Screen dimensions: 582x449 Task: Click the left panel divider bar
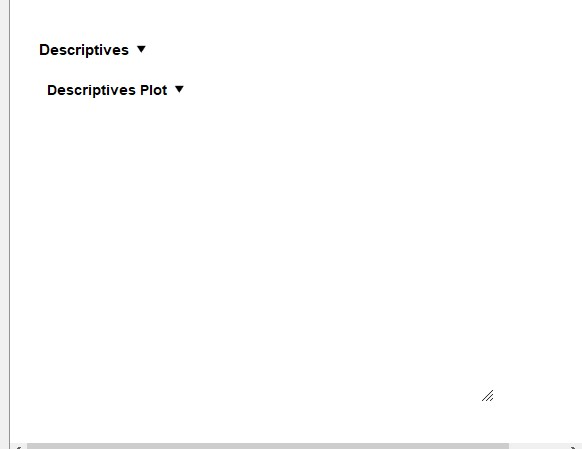click(x=4, y=223)
